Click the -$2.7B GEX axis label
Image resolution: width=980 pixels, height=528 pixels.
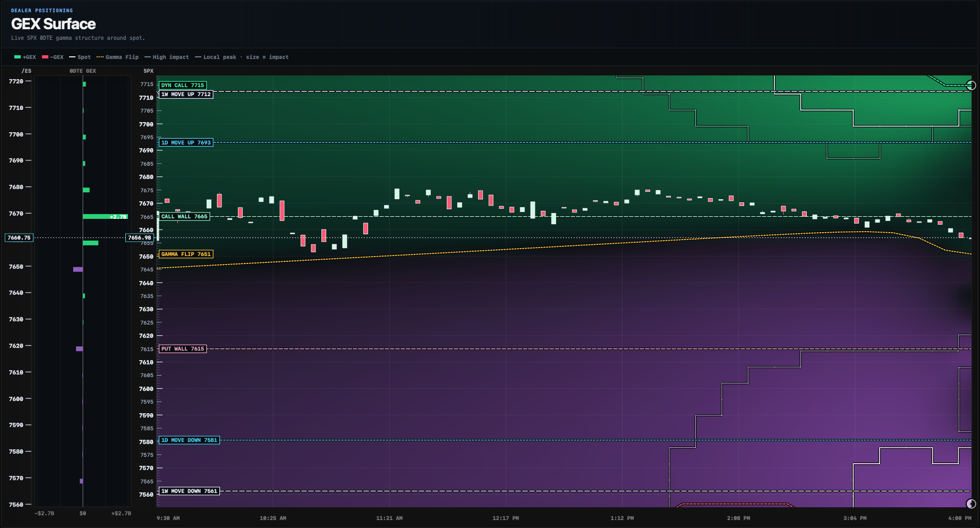point(44,513)
